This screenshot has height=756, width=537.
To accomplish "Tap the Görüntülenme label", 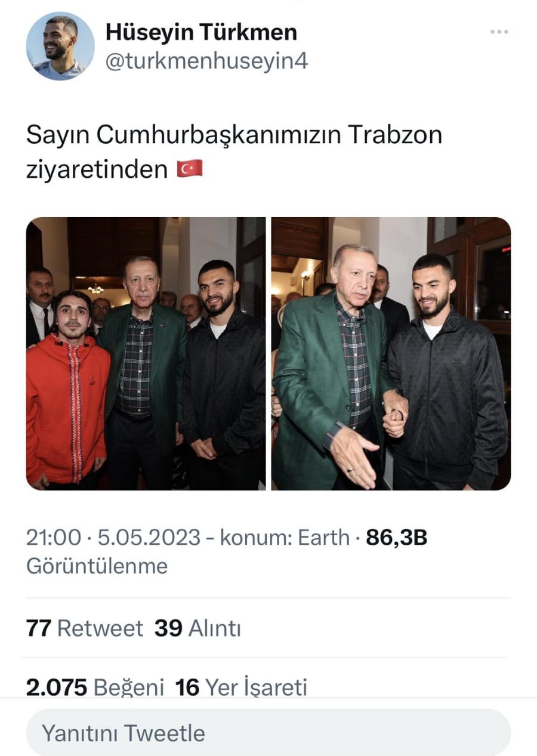I will (97, 566).
